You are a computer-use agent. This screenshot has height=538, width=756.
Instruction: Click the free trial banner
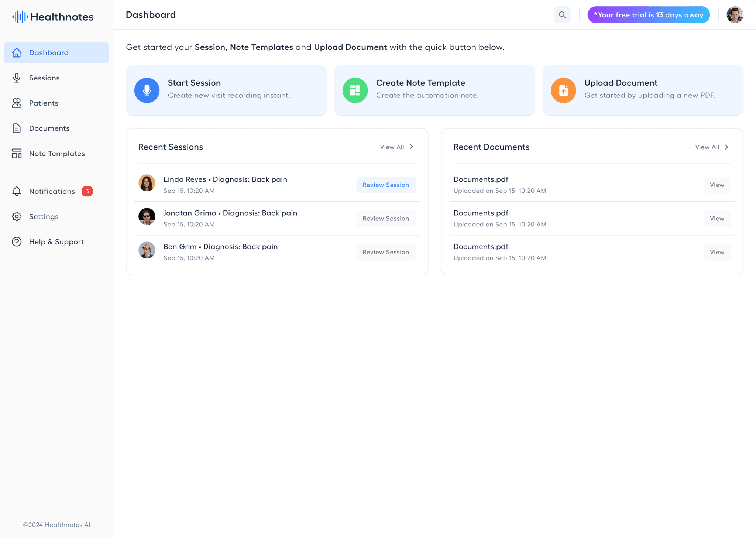(x=648, y=15)
